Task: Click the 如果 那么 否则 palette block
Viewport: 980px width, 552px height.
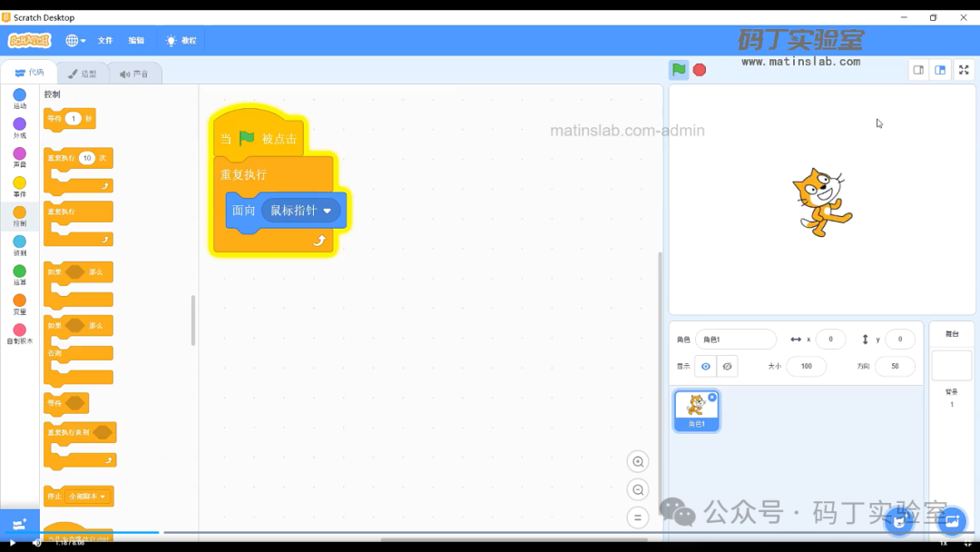Action: (x=78, y=351)
